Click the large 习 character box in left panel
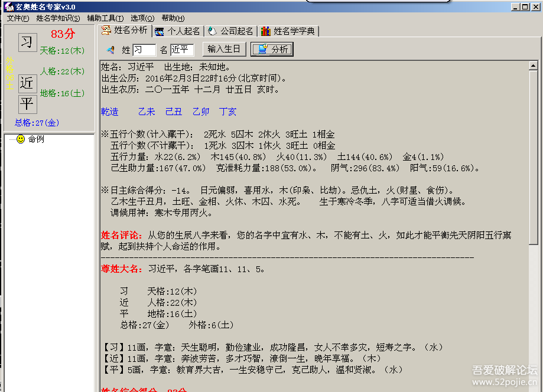543x392 pixels. [27, 43]
